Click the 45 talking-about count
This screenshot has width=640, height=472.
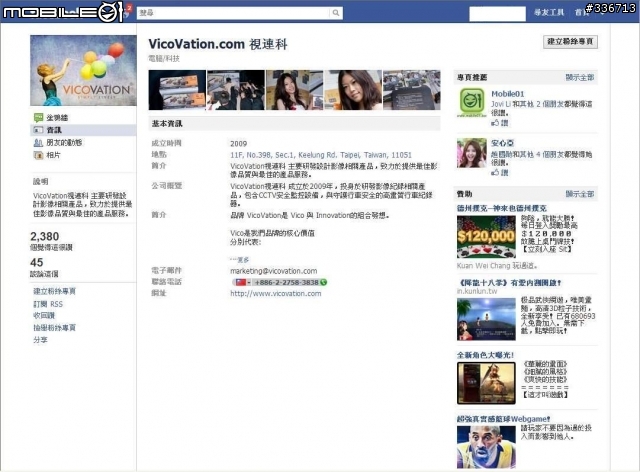37,263
